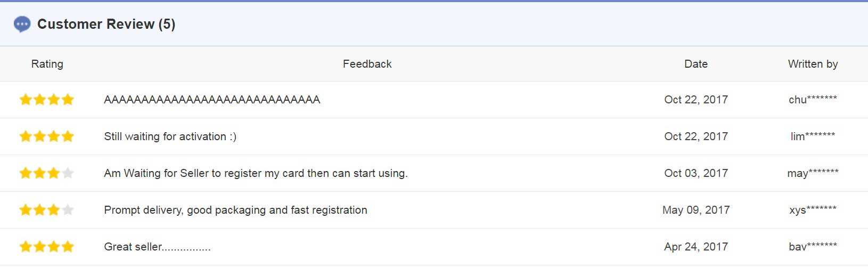Click the Apr 24, 2017 date
The width and height of the screenshot is (868, 267).
(x=696, y=247)
